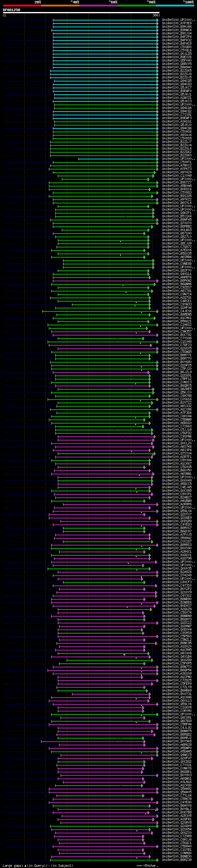197x868 pixels.
Task: Select label UniRef100_Q0JLD5
Action: point(176,54)
